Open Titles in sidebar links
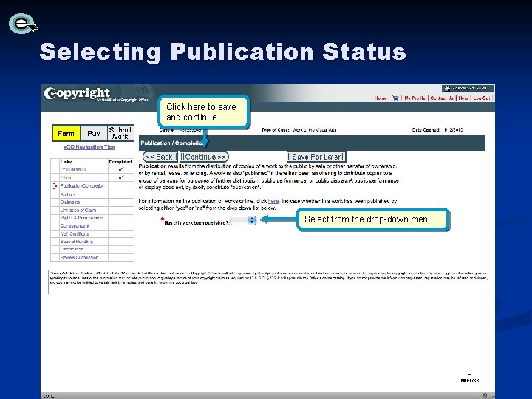 click(66, 177)
